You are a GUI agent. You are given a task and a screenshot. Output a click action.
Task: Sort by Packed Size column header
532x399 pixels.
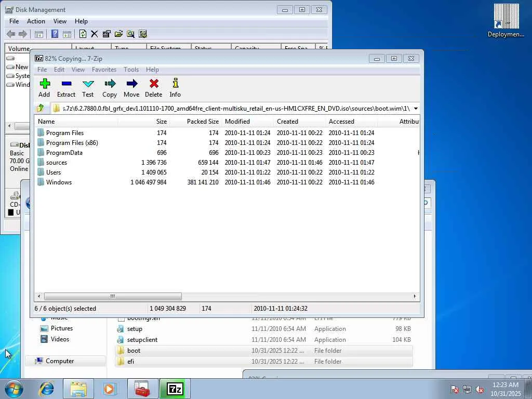(x=195, y=121)
